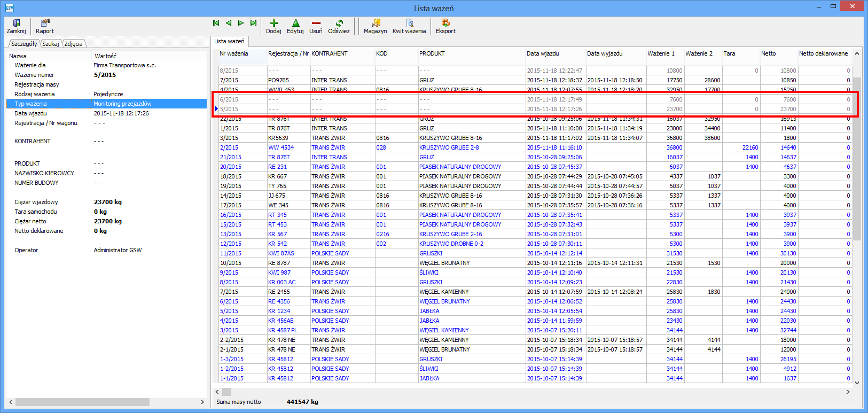Click the Eksport icon
Image resolution: width=868 pixels, height=413 pixels.
point(445,23)
